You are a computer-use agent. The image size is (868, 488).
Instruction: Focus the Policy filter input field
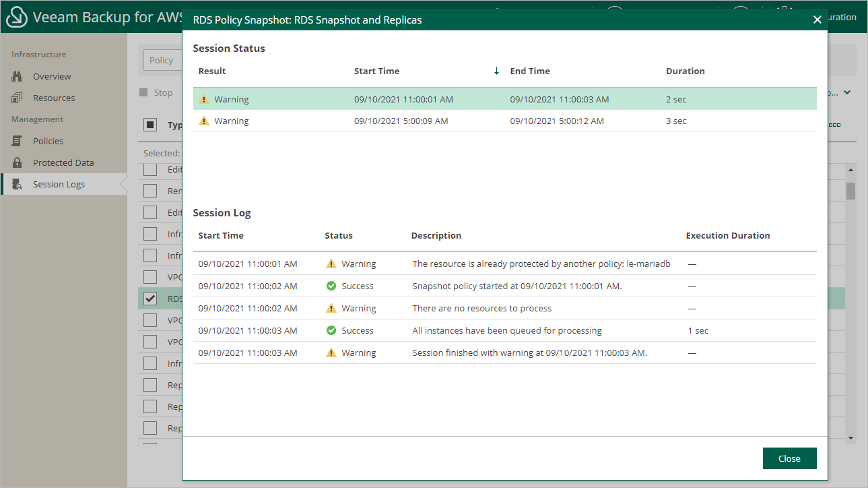coord(162,60)
